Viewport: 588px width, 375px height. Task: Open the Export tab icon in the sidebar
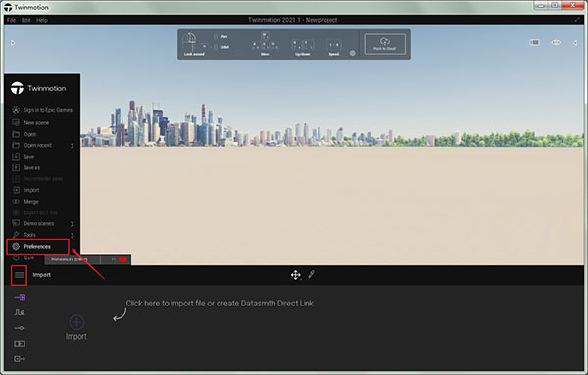tap(20, 359)
